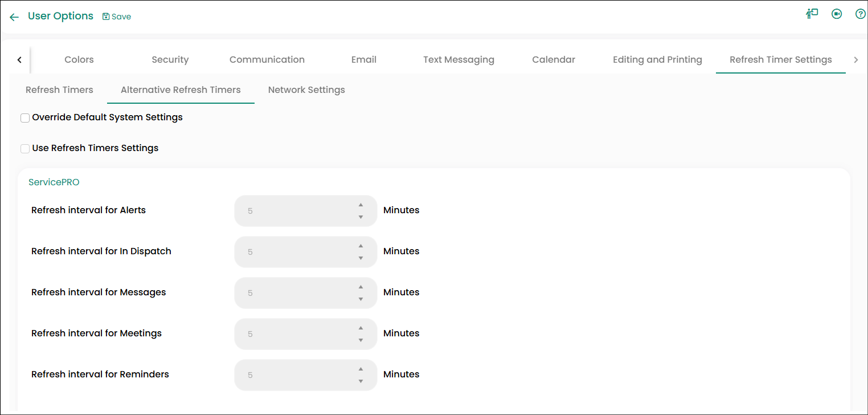Click the video recording icon
The width and height of the screenshot is (868, 415).
pyautogui.click(x=837, y=14)
